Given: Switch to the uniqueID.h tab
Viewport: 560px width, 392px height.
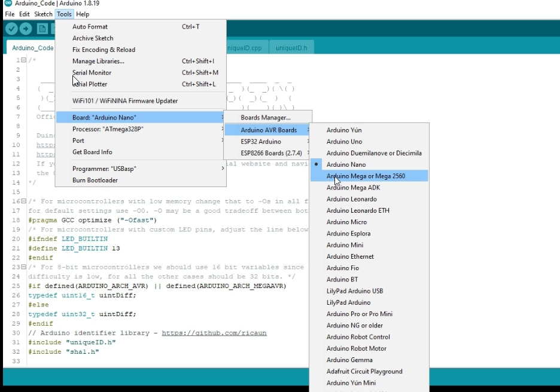Looking at the screenshot, I should pyautogui.click(x=291, y=47).
